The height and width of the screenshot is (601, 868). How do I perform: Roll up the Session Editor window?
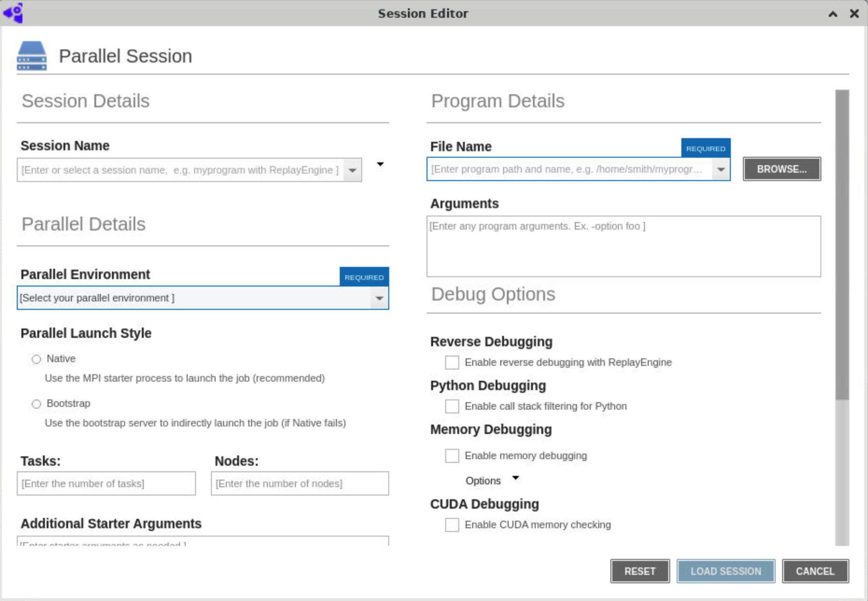pyautogui.click(x=833, y=14)
